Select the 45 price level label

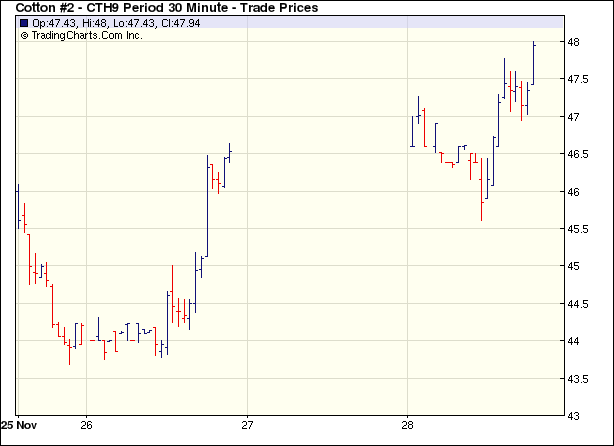574,266
